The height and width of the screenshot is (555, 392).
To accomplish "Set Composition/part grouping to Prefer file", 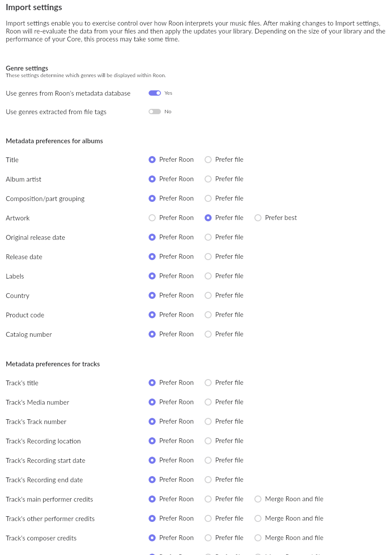I will [x=208, y=198].
